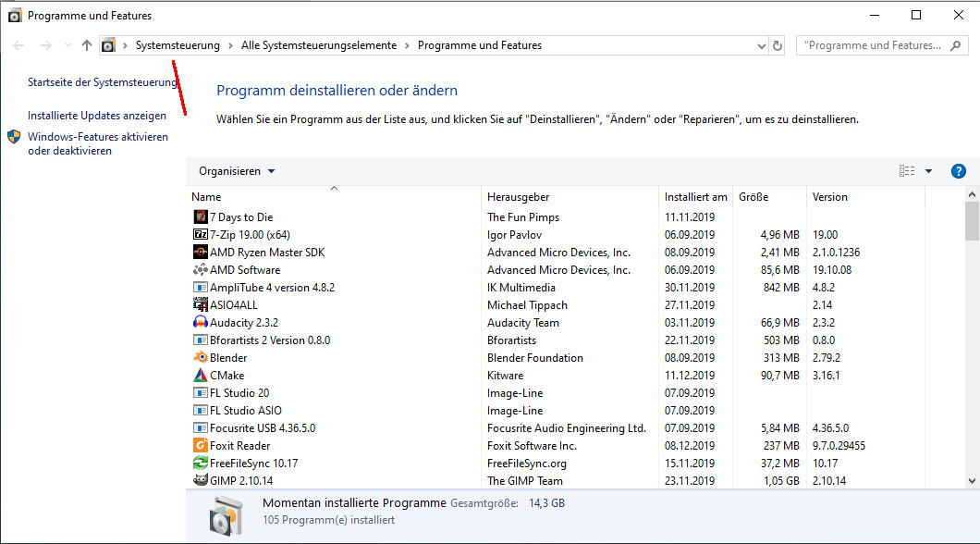This screenshot has width=980, height=544.
Task: Click the CMake triangle icon
Action: (201, 376)
